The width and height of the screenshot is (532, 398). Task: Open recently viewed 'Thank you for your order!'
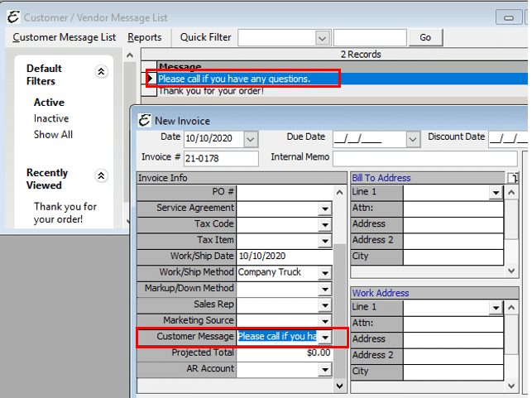[x=65, y=213]
